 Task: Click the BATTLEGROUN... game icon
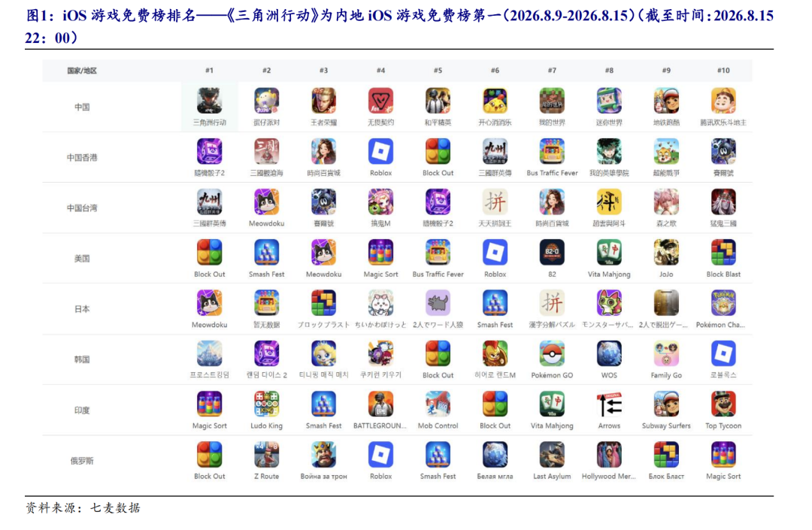pyautogui.click(x=380, y=404)
